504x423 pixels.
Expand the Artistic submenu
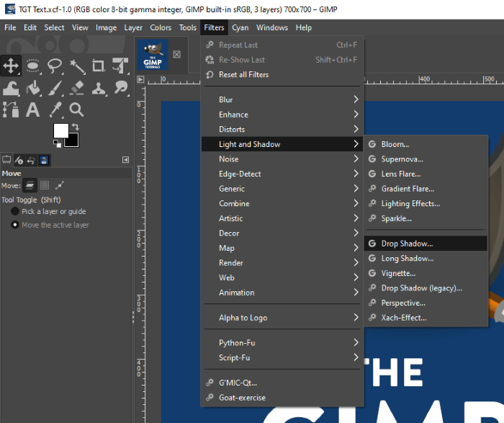point(282,218)
